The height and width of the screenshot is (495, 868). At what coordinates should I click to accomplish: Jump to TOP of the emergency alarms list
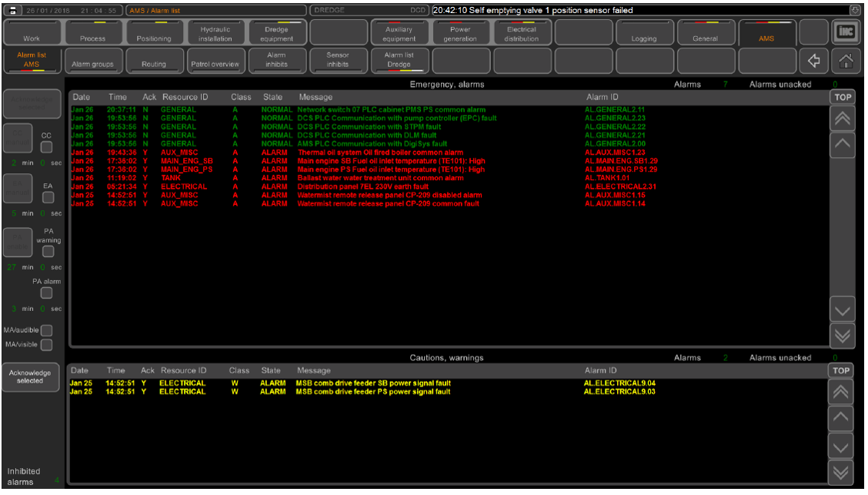pos(842,97)
